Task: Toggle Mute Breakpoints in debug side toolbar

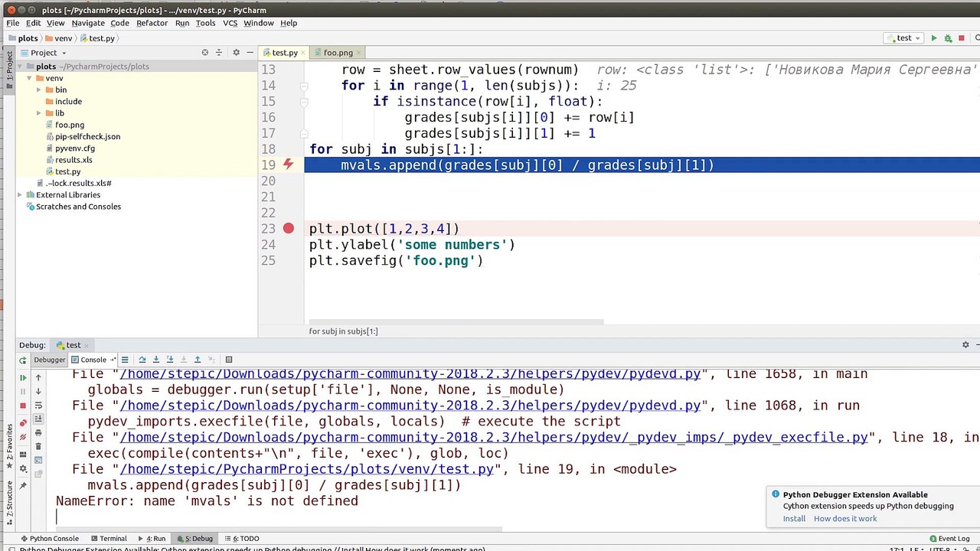Action: coord(23,437)
